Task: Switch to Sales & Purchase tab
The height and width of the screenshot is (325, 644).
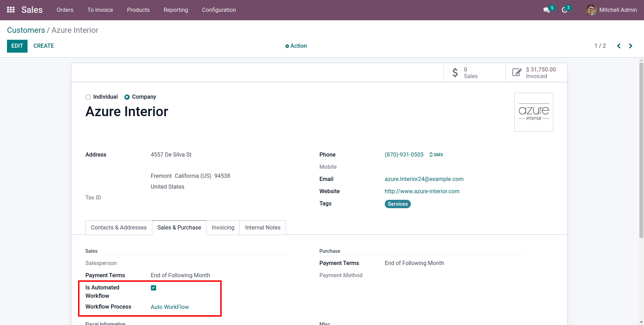Action: coord(179,228)
